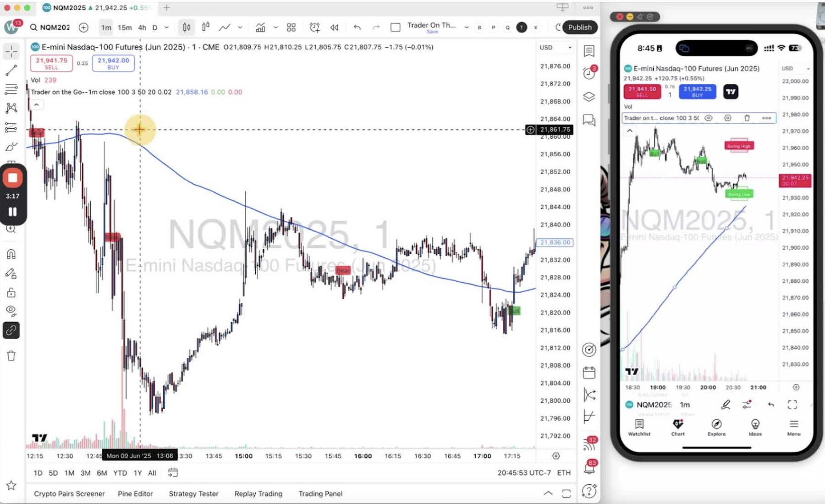This screenshot has width=825, height=504.
Task: Expand chart type arrow next to line icon
Action: (240, 27)
